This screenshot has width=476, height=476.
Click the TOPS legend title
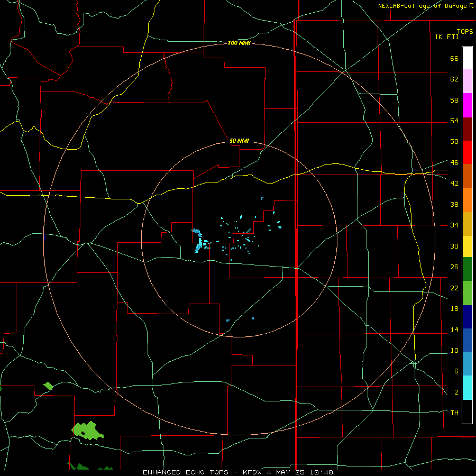coord(465,31)
